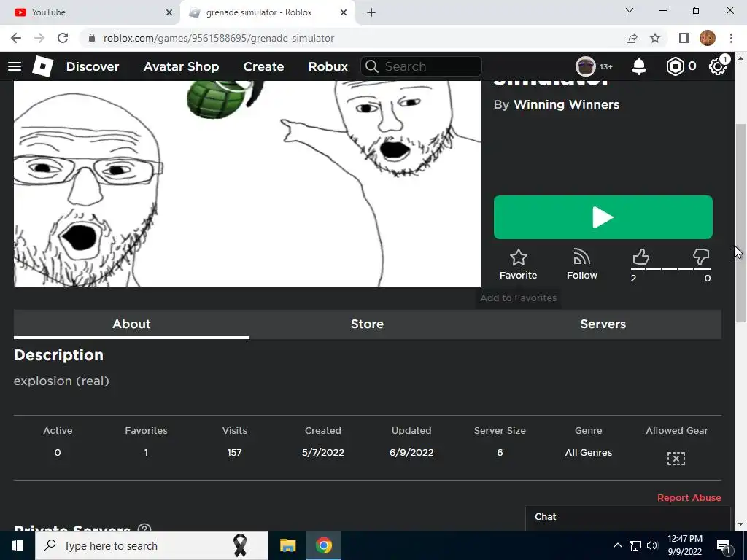Go to Discover in the navbar

pyautogui.click(x=93, y=66)
